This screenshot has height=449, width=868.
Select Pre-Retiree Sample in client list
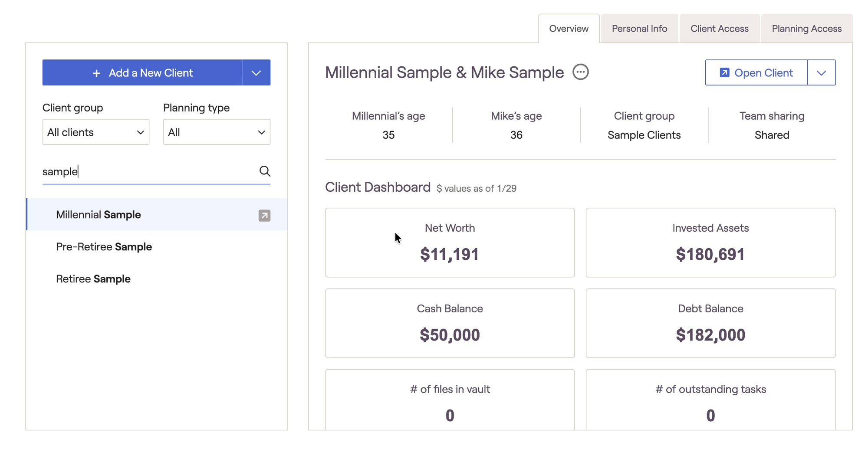tap(104, 247)
